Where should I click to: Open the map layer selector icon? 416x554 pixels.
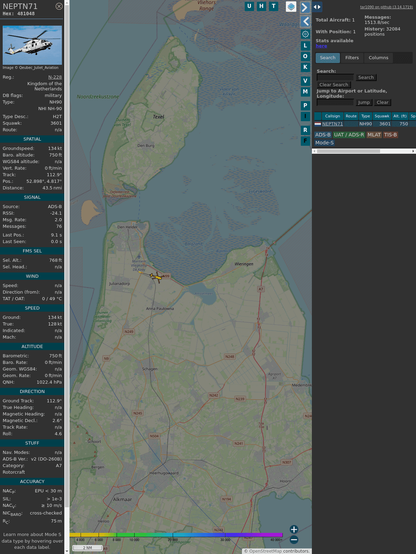click(291, 6)
